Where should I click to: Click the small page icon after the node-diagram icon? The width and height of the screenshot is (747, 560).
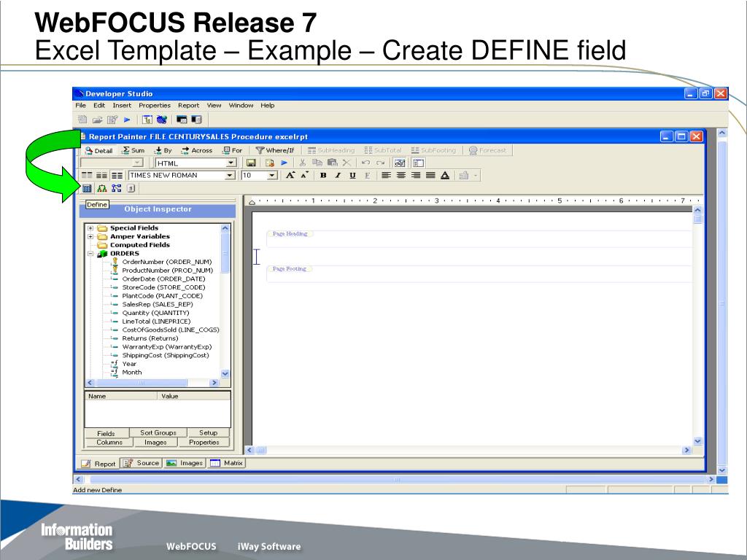(131, 188)
